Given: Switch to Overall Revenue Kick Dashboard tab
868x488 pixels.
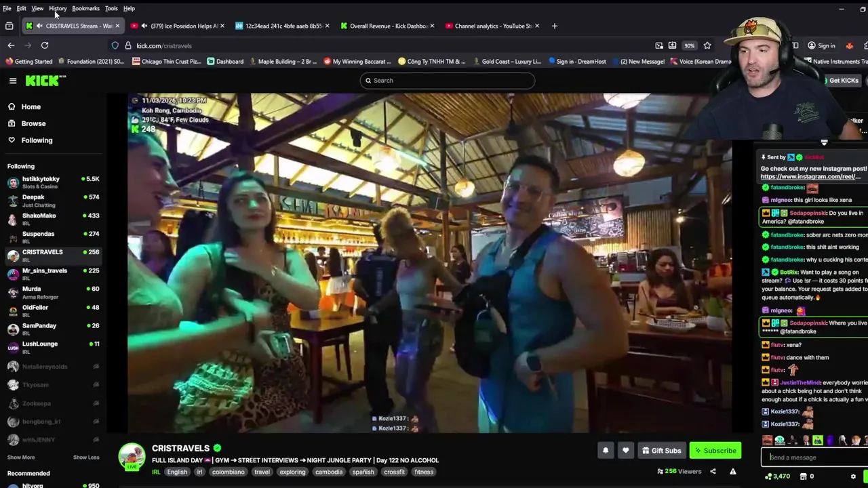Looking at the screenshot, I should point(389,26).
